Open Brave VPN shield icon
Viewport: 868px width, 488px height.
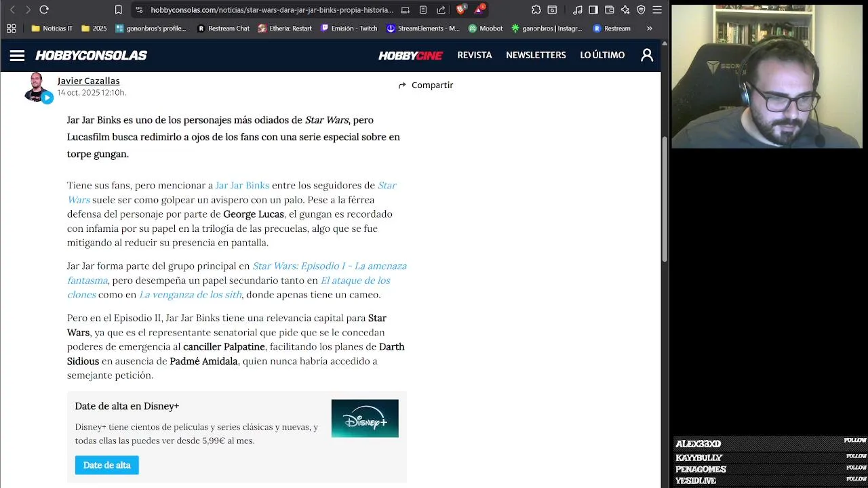(x=641, y=9)
